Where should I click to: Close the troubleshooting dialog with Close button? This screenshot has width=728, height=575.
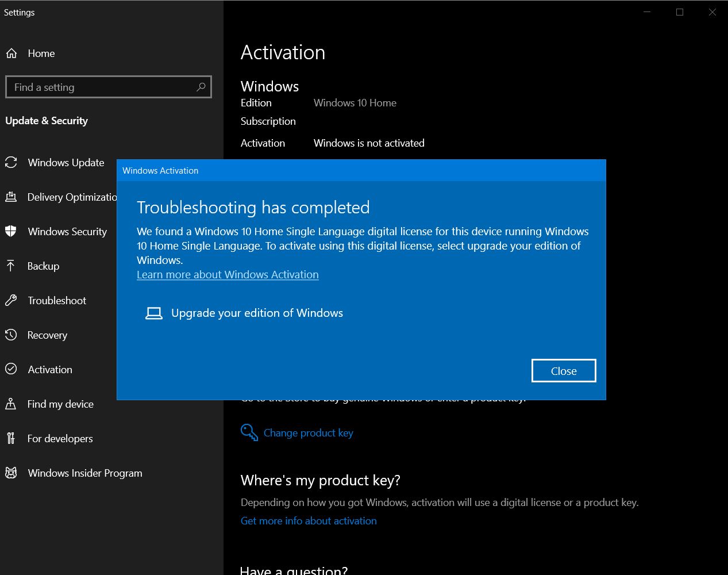click(x=564, y=371)
